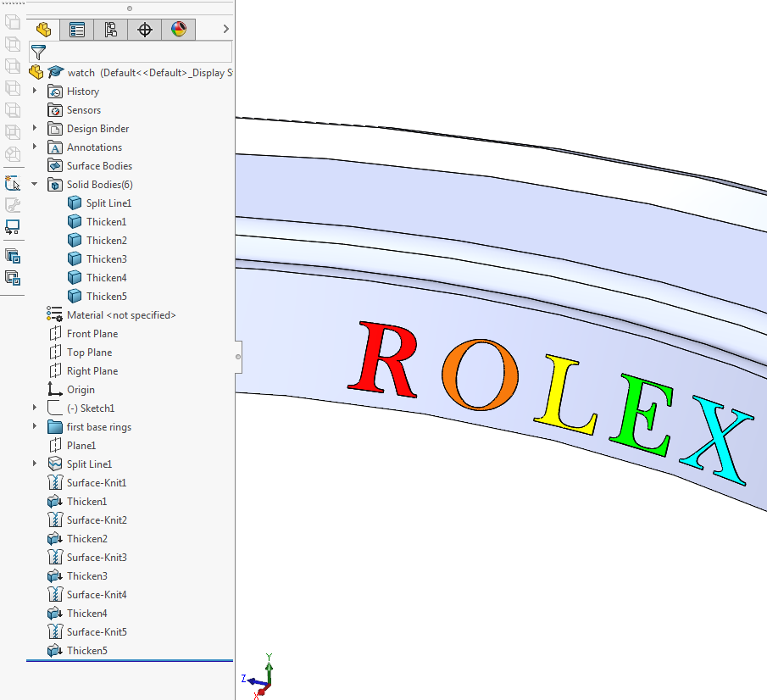Expand the Annotations folder
Viewport: 767px width, 700px height.
(x=34, y=147)
